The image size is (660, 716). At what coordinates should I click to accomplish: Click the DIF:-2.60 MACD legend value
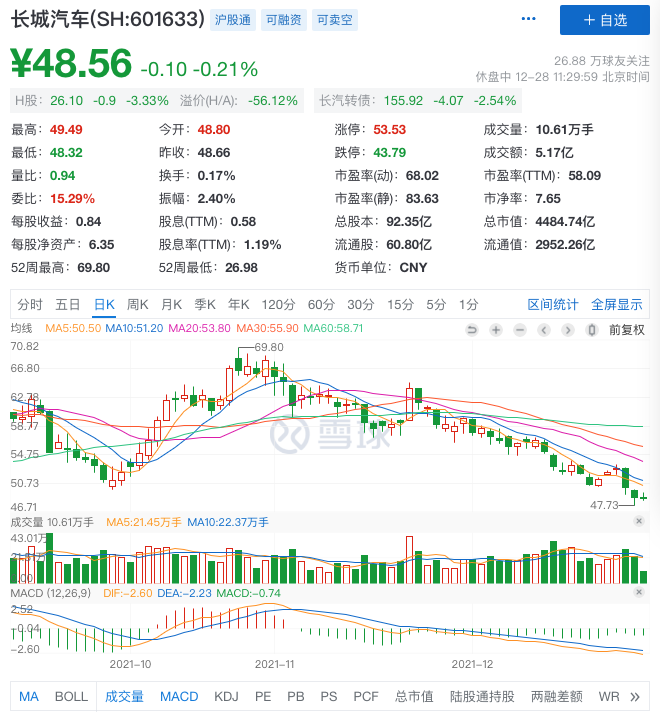(x=127, y=593)
